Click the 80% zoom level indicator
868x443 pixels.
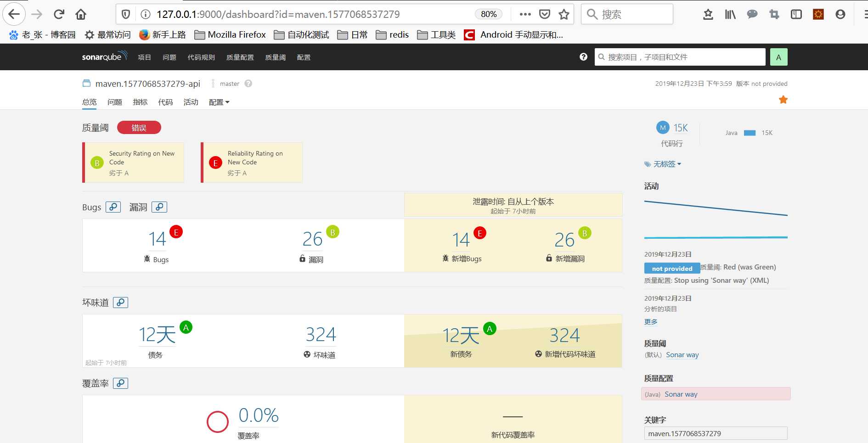(x=489, y=14)
